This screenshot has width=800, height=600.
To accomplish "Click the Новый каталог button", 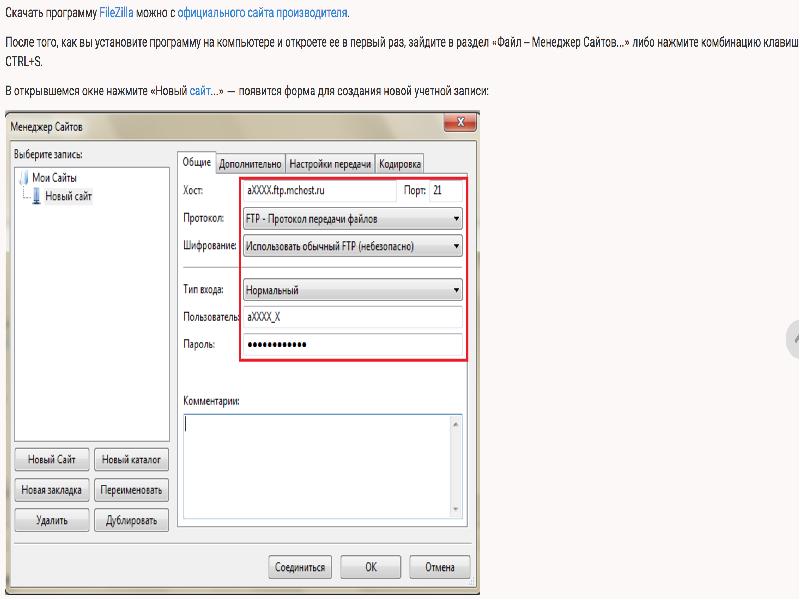I will tap(131, 459).
